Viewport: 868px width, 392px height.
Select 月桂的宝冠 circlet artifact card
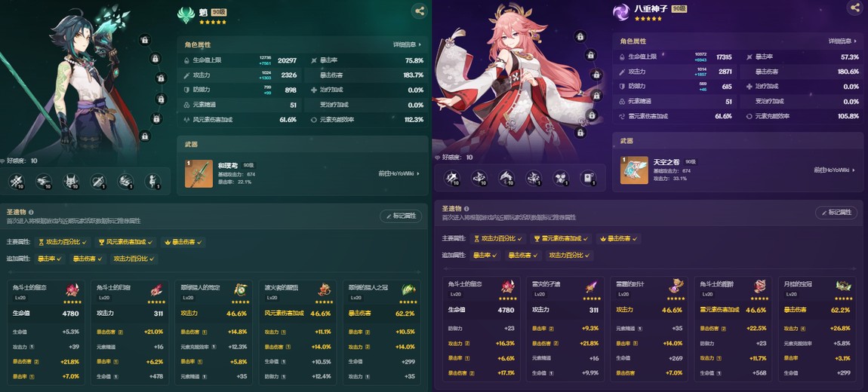tap(817, 329)
